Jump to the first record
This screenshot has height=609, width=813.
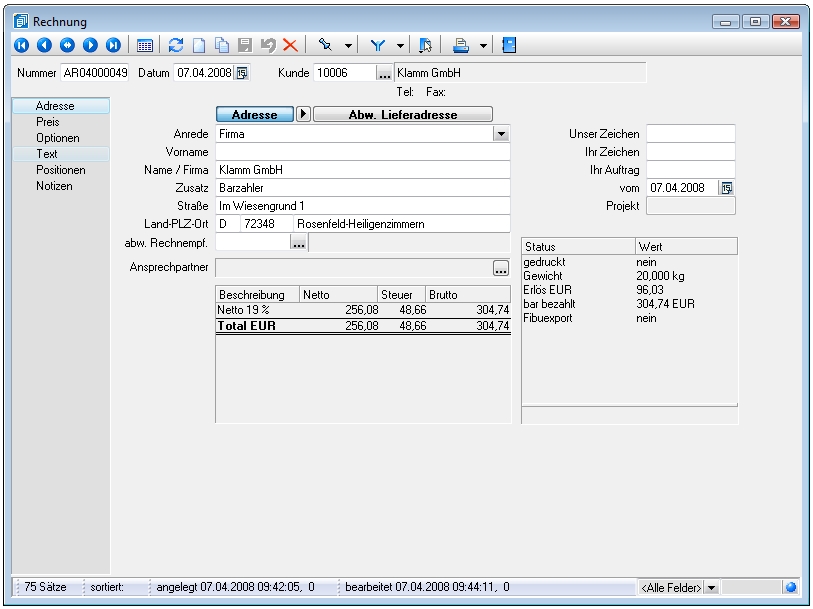pyautogui.click(x=21, y=45)
